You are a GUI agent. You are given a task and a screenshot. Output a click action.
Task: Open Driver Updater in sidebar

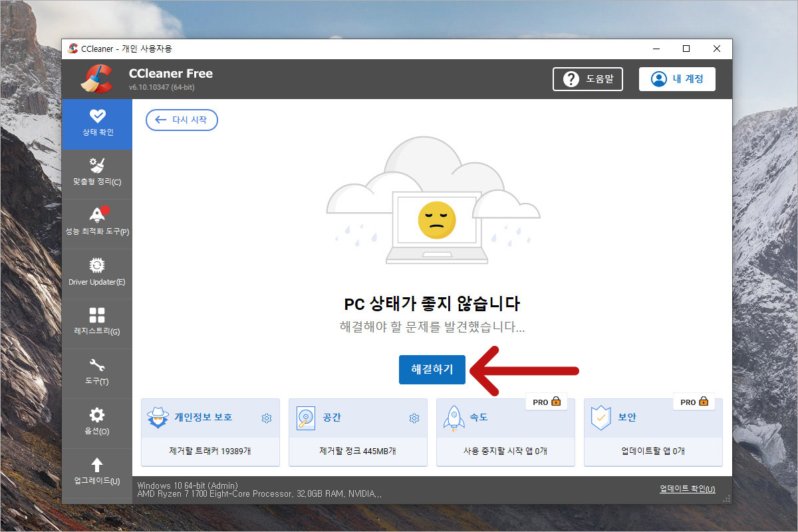[97, 273]
